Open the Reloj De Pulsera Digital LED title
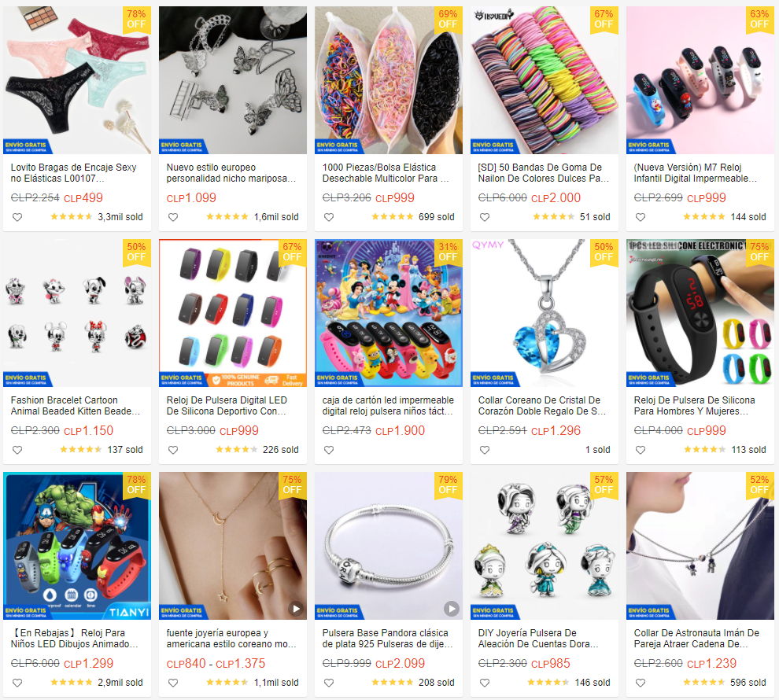This screenshot has height=700, width=779. (227, 406)
